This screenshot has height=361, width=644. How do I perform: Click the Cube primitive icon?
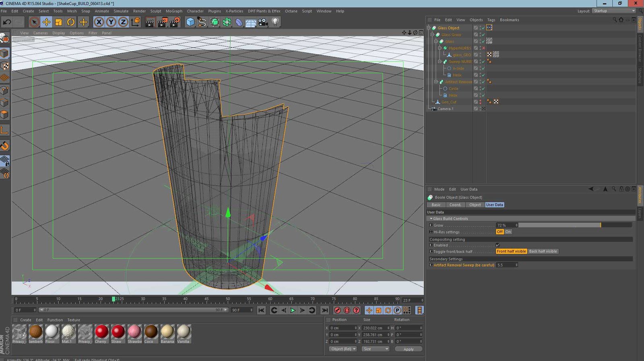[190, 22]
